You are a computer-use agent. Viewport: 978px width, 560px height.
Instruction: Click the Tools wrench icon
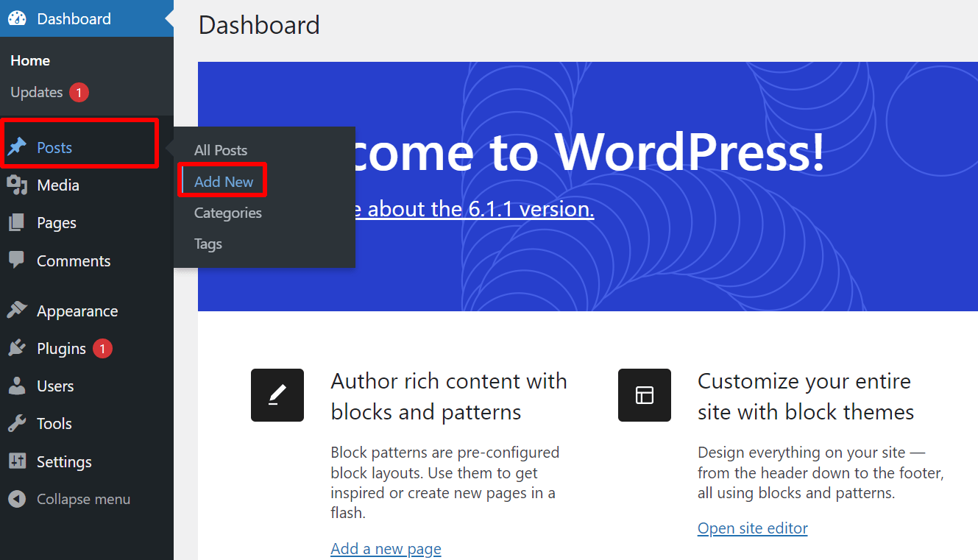click(x=16, y=423)
